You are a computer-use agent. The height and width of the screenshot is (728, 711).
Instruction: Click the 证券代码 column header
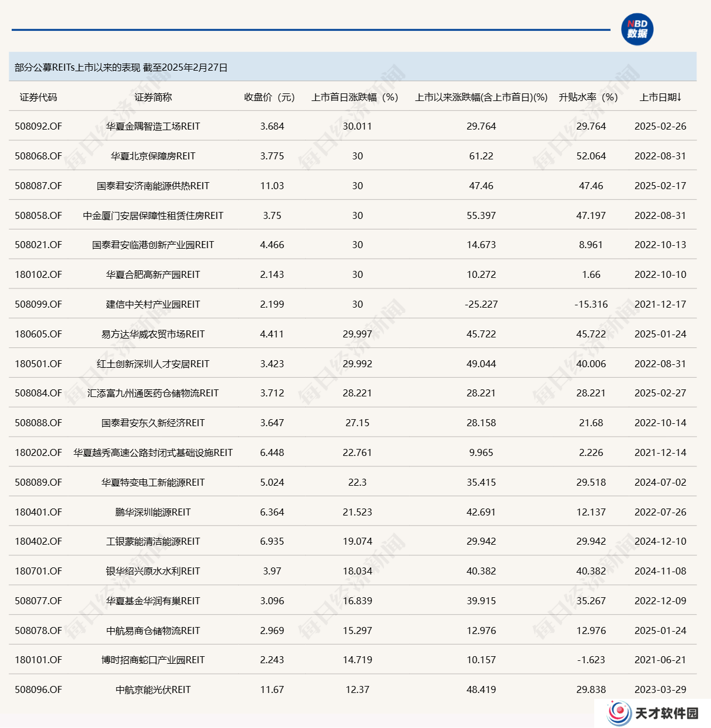pyautogui.click(x=39, y=97)
